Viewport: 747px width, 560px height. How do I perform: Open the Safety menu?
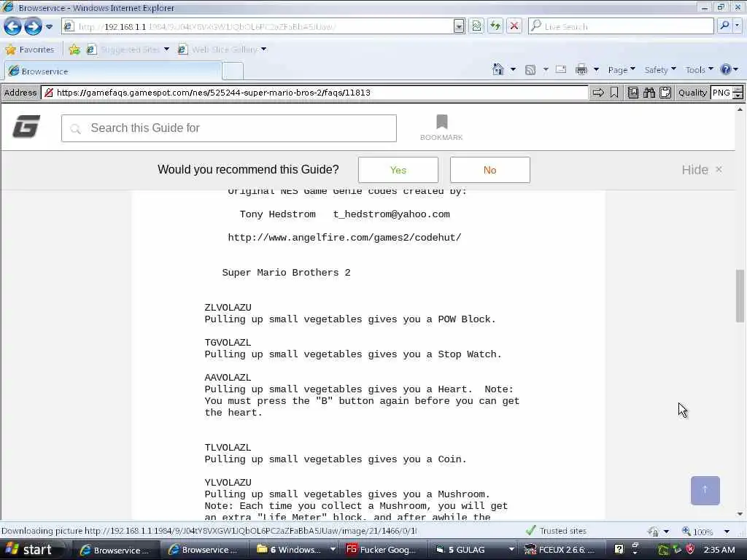(659, 70)
